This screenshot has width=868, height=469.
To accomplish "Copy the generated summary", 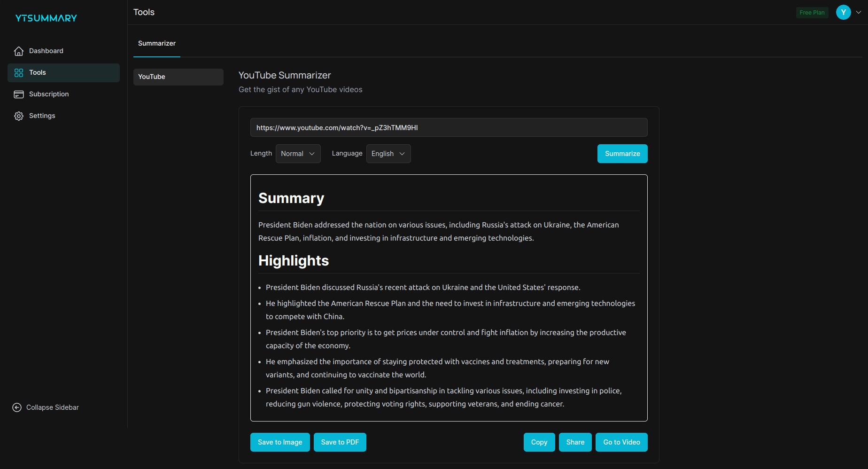I will click(539, 442).
